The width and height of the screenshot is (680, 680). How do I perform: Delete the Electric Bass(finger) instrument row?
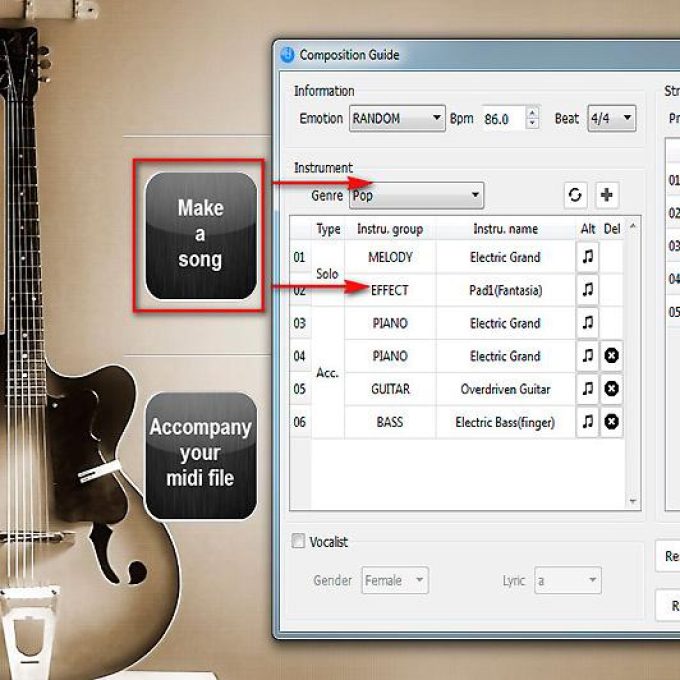click(x=612, y=422)
